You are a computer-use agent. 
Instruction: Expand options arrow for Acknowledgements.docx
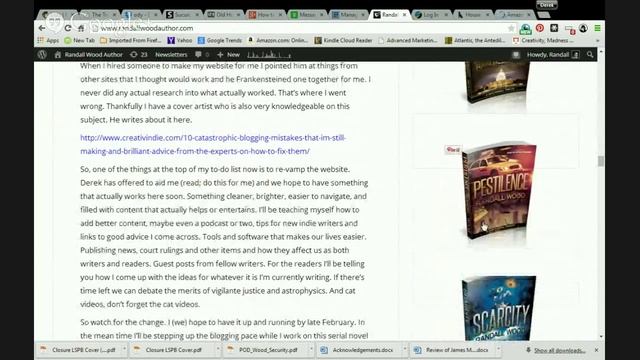point(405,350)
